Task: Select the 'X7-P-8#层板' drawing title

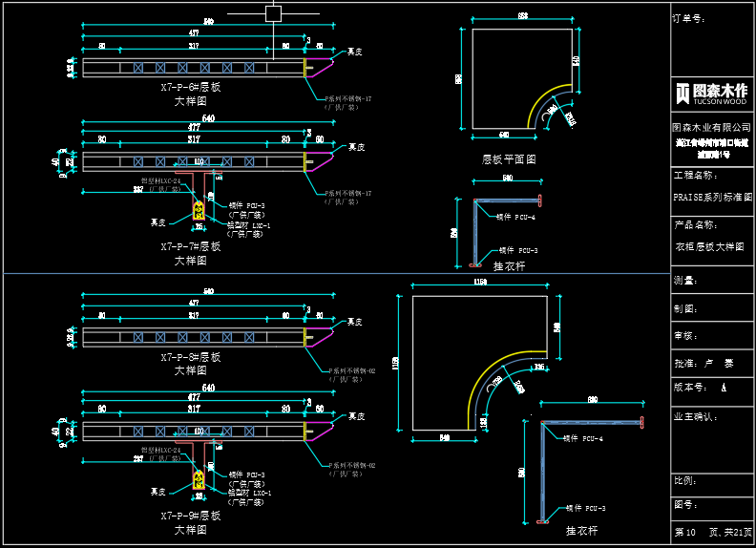Action: [x=191, y=357]
